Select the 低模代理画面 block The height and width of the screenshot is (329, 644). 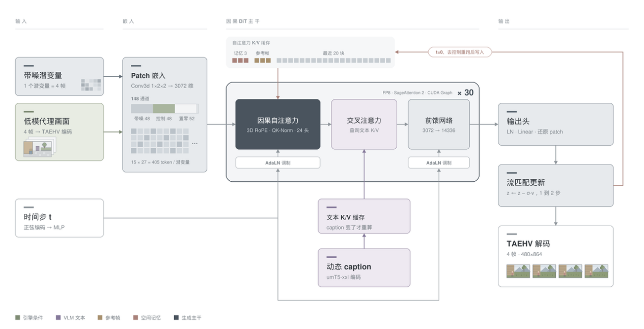[x=60, y=132]
